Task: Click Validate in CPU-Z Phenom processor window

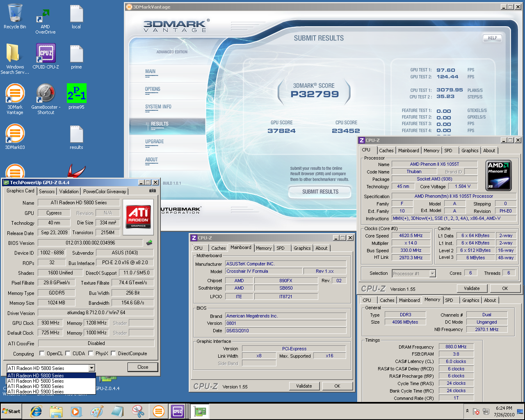Action: pyautogui.click(x=472, y=288)
